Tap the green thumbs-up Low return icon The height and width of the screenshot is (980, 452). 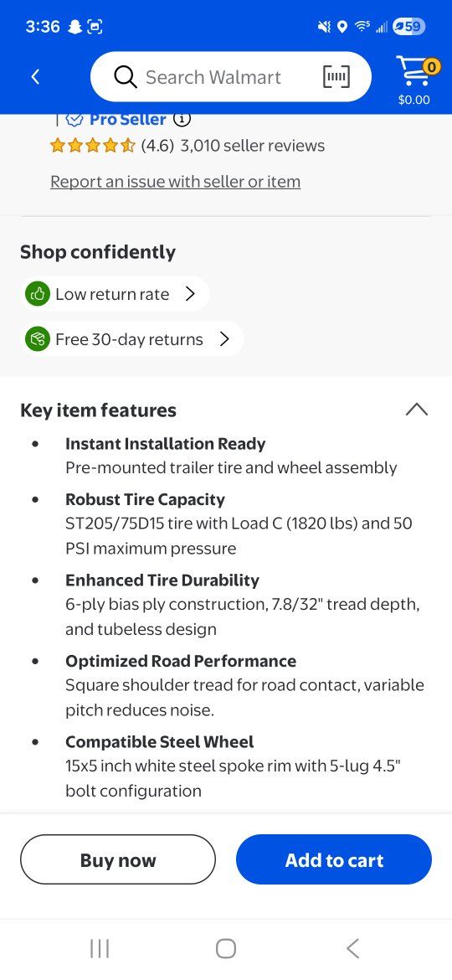tap(38, 294)
